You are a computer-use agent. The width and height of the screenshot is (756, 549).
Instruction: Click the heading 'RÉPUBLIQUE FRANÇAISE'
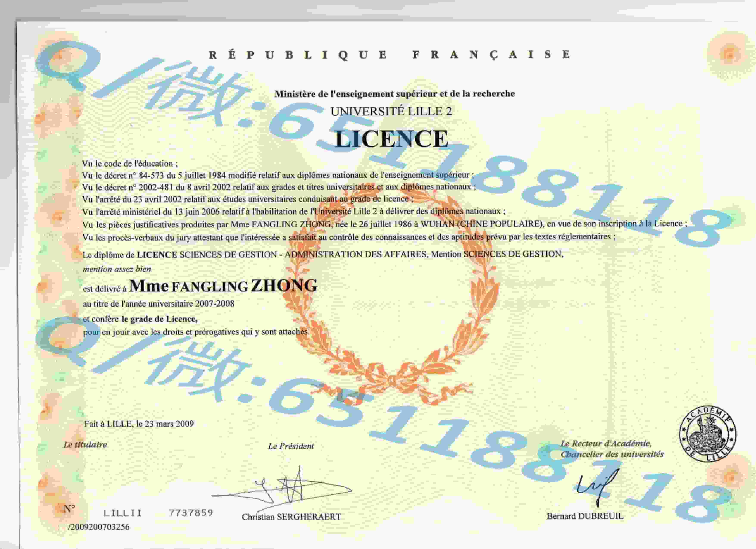pos(390,54)
